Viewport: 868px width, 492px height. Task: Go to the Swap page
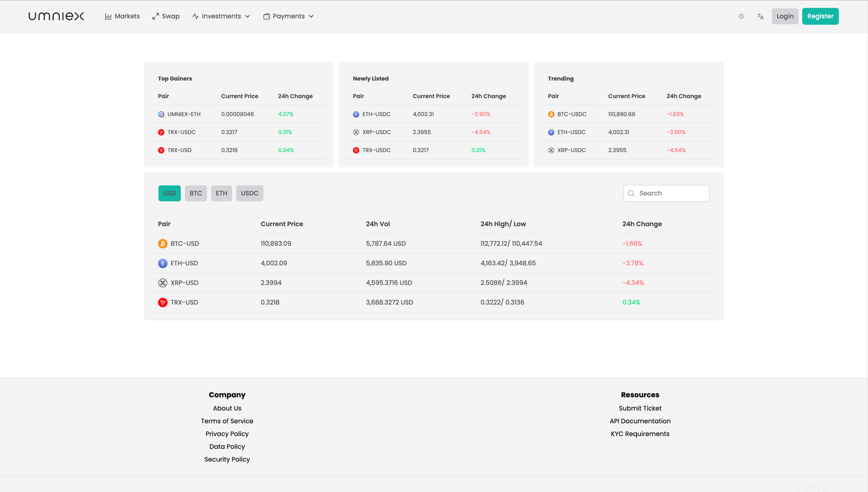(166, 16)
